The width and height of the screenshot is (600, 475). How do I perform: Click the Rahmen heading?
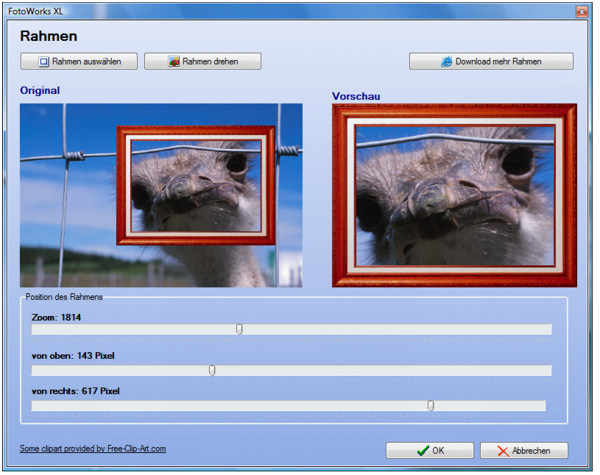pos(49,36)
